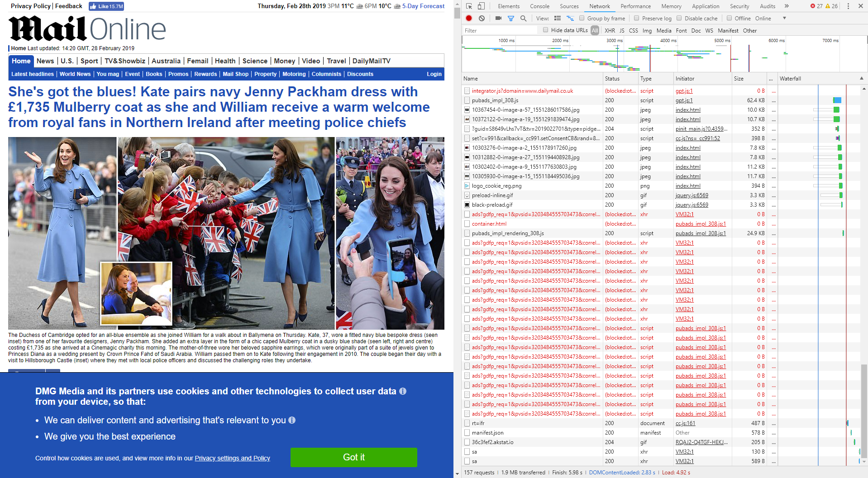Image resolution: width=868 pixels, height=478 pixels.
Task: Expand the hidden DevTools tabs chevron
Action: click(787, 6)
